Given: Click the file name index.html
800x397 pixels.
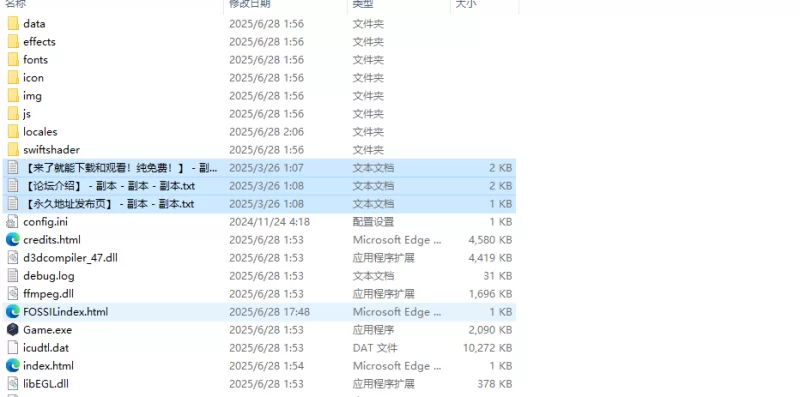Looking at the screenshot, I should 48,366.
